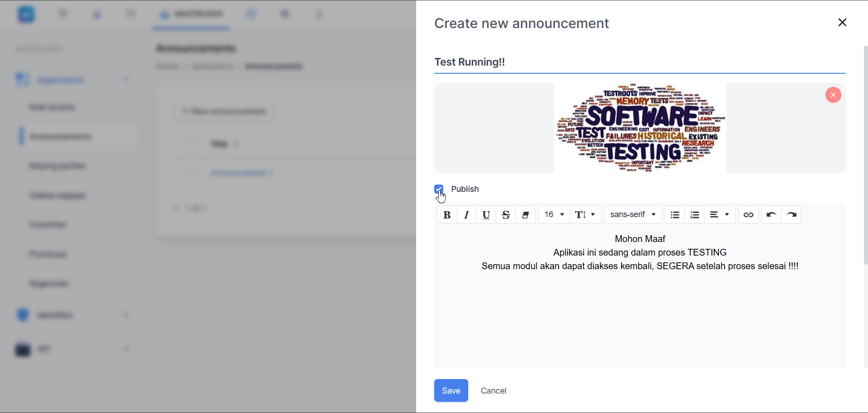Apply strikethrough formatting
The width and height of the screenshot is (868, 413).
(x=506, y=215)
